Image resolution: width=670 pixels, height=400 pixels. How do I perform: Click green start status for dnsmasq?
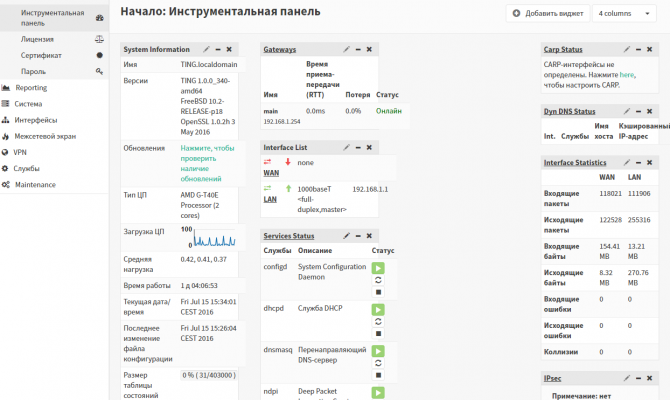pyautogui.click(x=378, y=351)
